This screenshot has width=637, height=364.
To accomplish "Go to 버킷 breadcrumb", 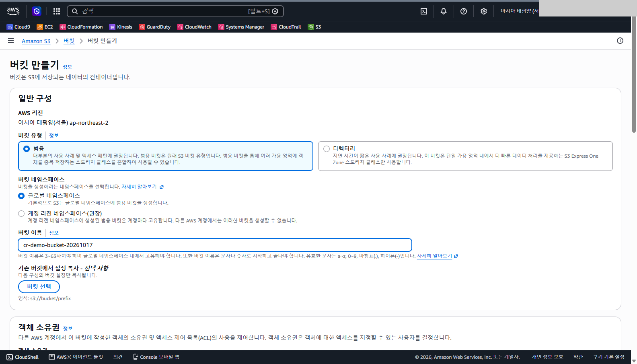I will [69, 41].
